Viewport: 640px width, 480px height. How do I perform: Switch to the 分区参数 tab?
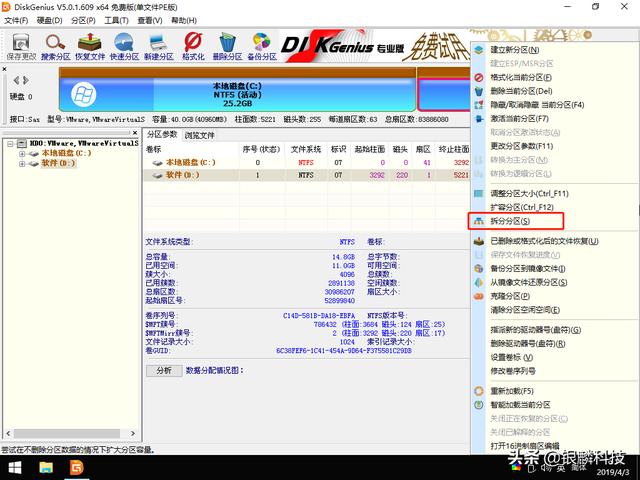coord(162,134)
